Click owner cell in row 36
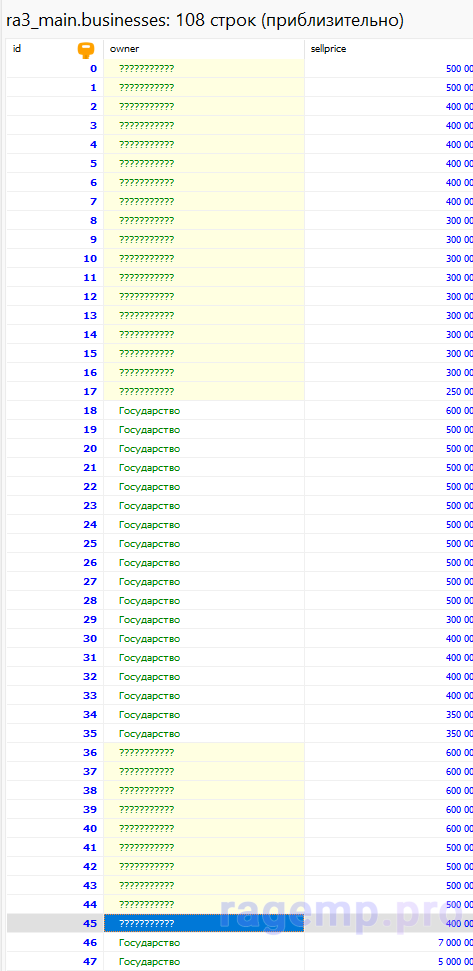The image size is (473, 971). (204, 752)
